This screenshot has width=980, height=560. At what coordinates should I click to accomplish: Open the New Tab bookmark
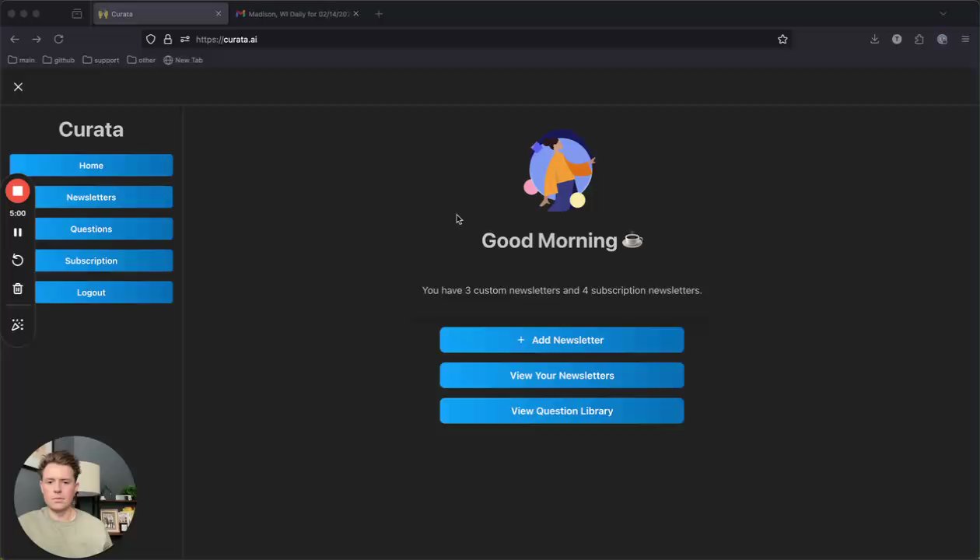183,60
